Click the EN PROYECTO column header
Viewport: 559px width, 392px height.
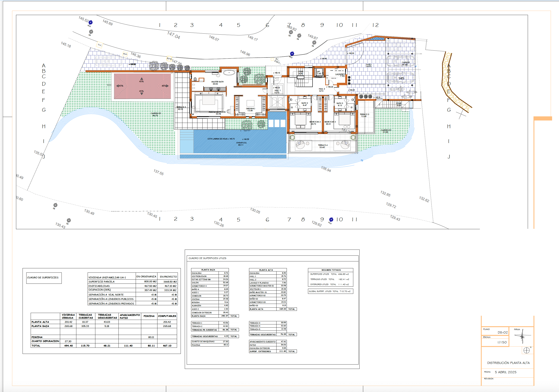pyautogui.click(x=168, y=276)
